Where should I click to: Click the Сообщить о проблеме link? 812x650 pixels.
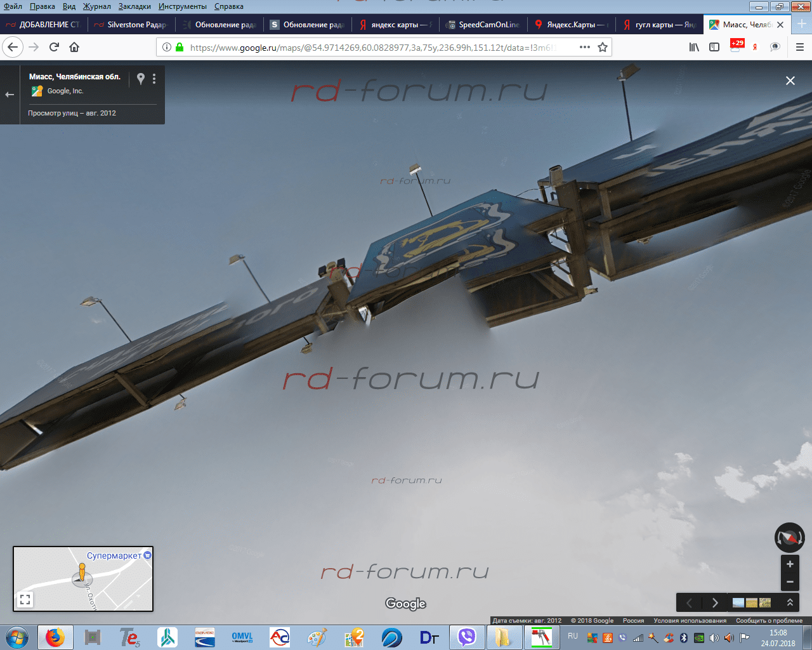[769, 621]
